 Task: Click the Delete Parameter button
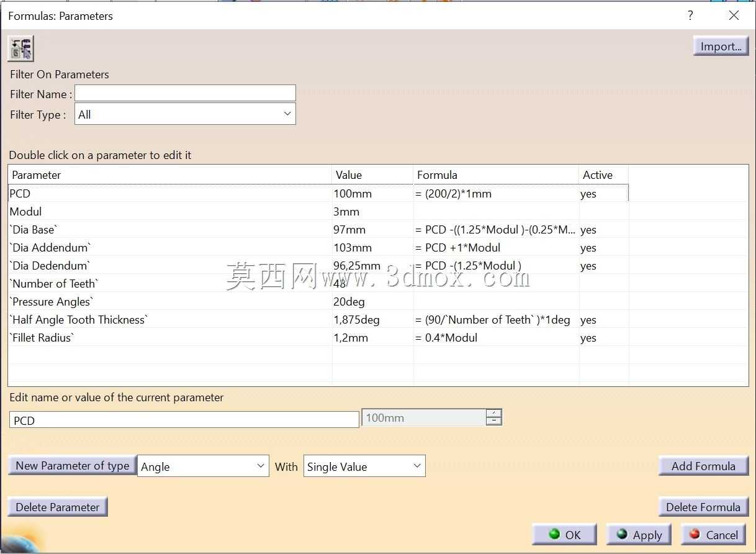[58, 507]
